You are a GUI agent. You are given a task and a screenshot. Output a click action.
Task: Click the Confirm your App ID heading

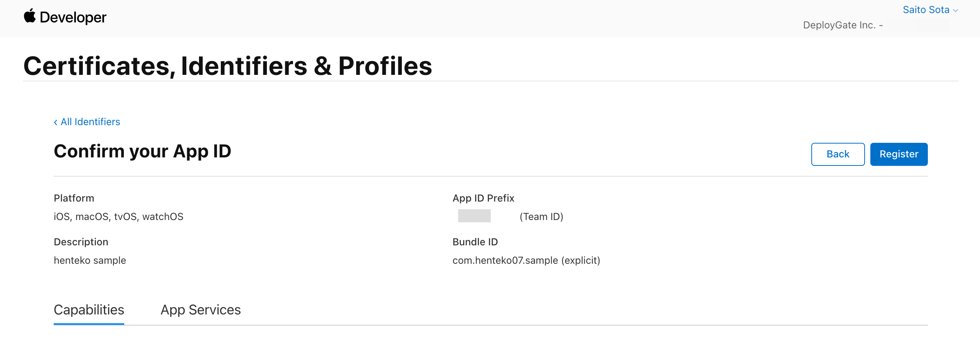pos(142,151)
